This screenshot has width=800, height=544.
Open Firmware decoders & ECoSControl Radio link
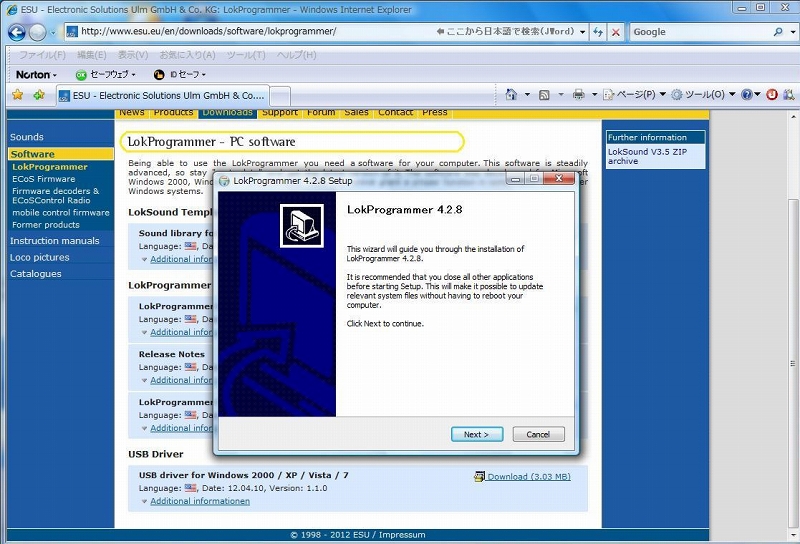pyautogui.click(x=56, y=195)
